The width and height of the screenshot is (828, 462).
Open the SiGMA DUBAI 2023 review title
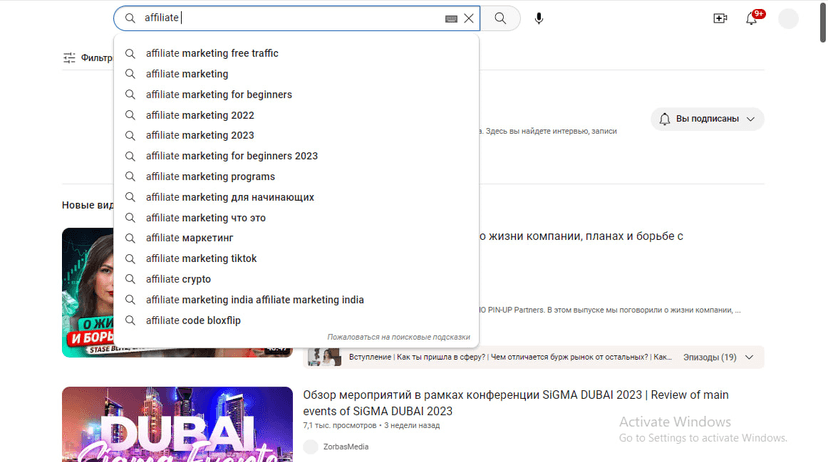tap(515, 403)
